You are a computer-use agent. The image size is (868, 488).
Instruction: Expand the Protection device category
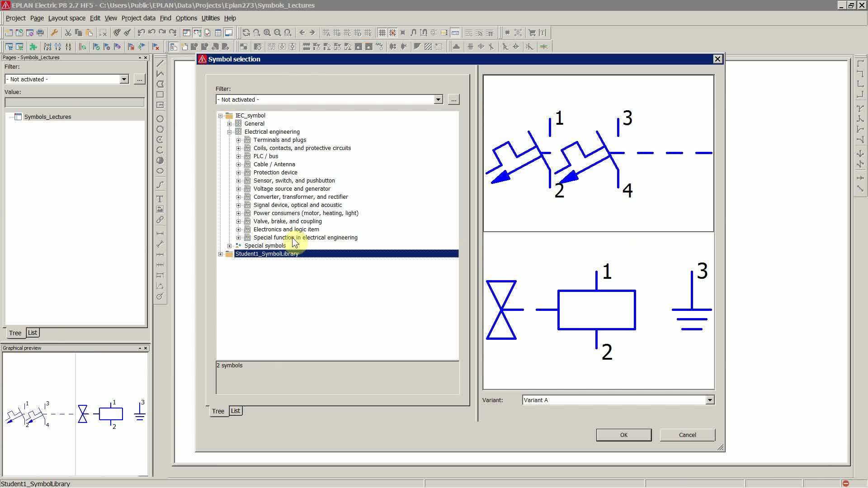239,173
